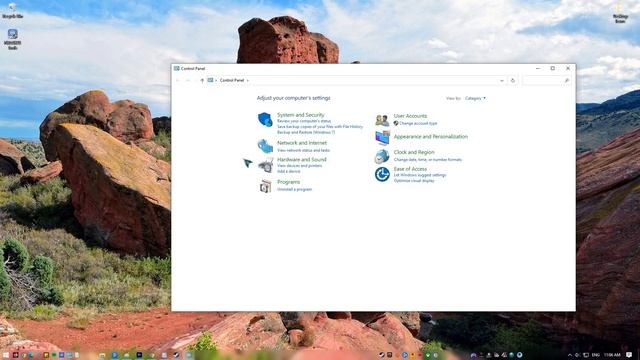Go up one level with up arrow
Image resolution: width=640 pixels, height=360 pixels.
(202, 80)
